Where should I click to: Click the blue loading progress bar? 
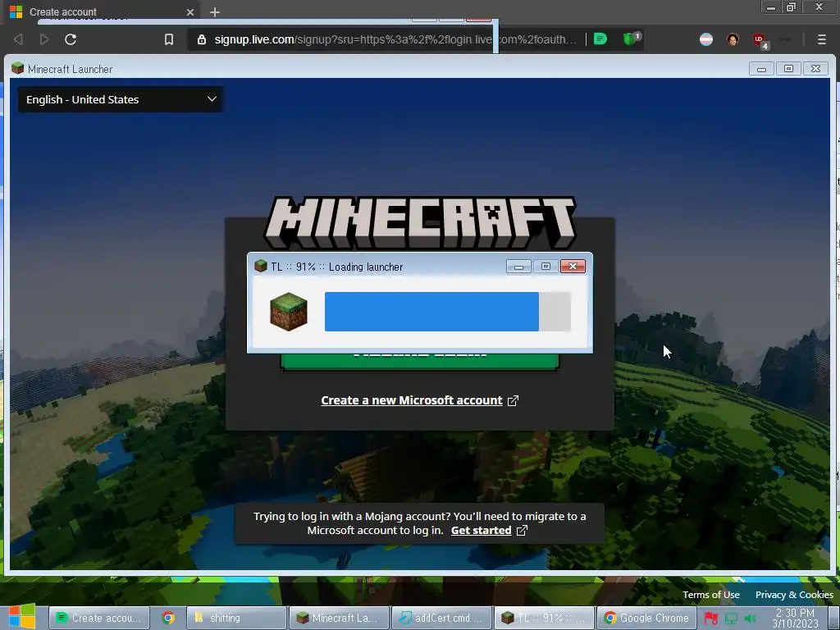431,312
